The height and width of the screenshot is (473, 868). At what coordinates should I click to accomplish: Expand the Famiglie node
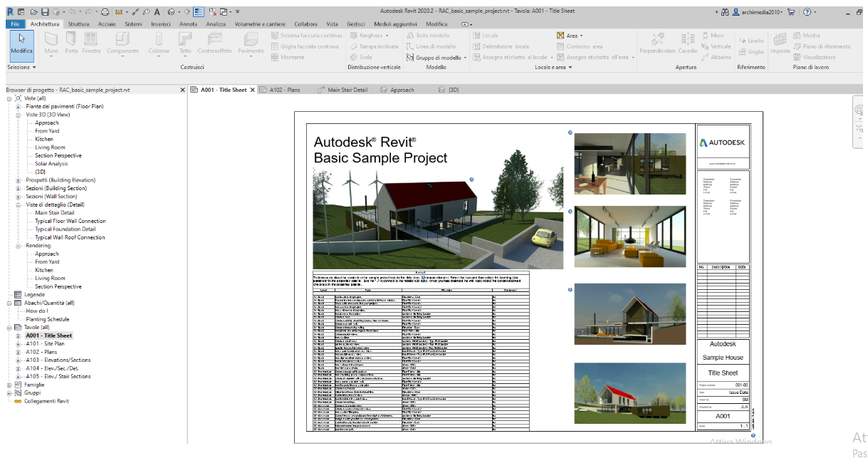(9, 385)
